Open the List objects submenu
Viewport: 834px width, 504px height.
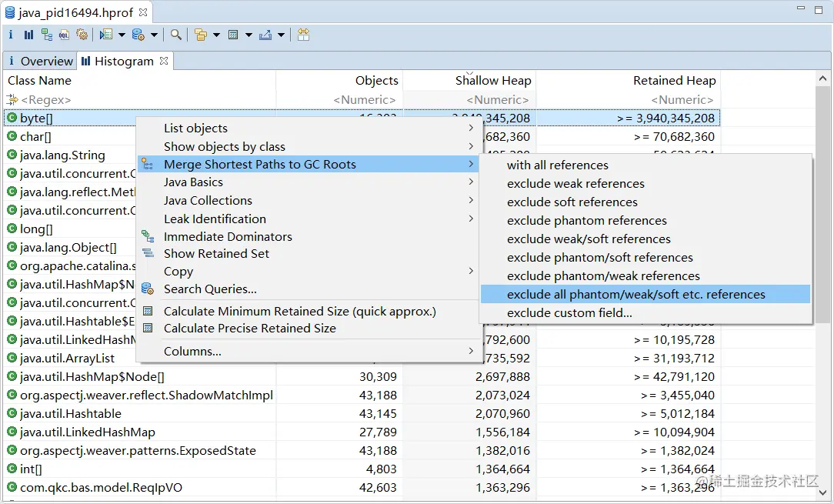coord(309,129)
